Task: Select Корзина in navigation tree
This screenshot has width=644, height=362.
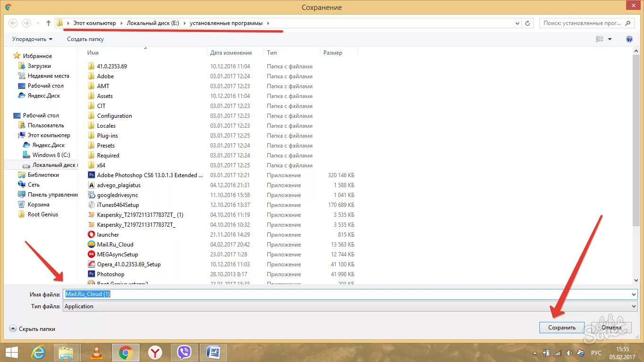Action: tap(38, 205)
